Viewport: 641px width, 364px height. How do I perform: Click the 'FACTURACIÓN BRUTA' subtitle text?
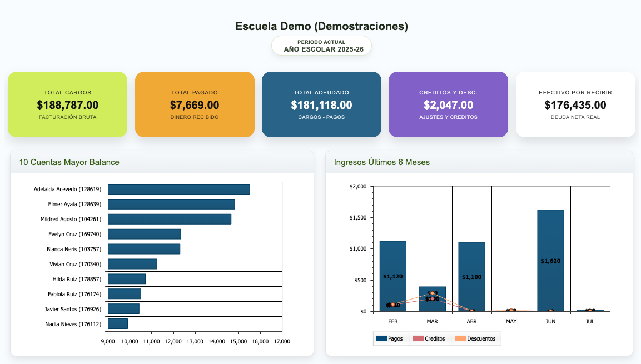(x=67, y=117)
